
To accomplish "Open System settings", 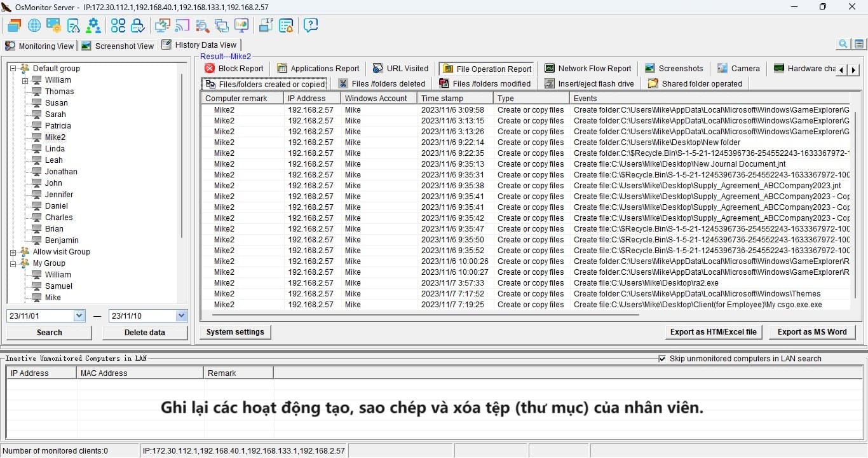I will [235, 332].
